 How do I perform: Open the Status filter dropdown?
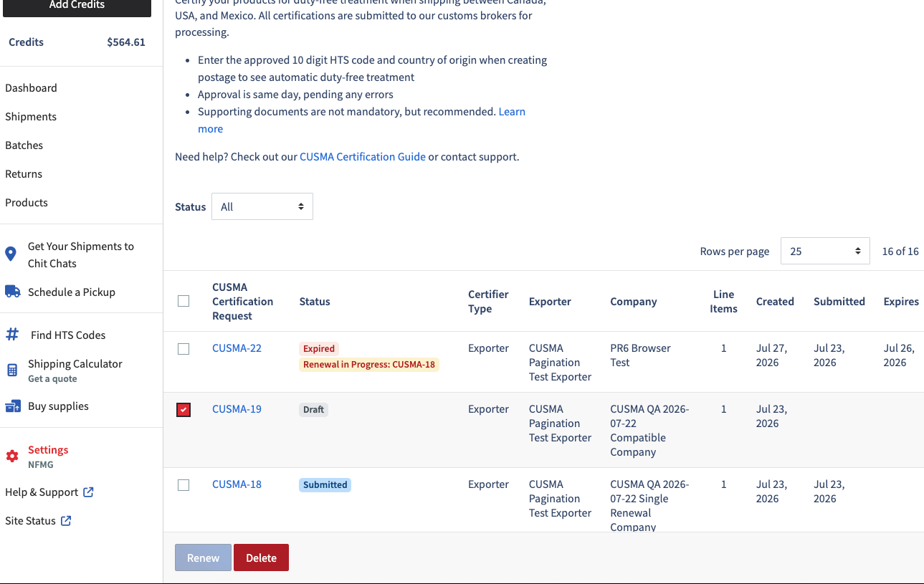tap(262, 206)
